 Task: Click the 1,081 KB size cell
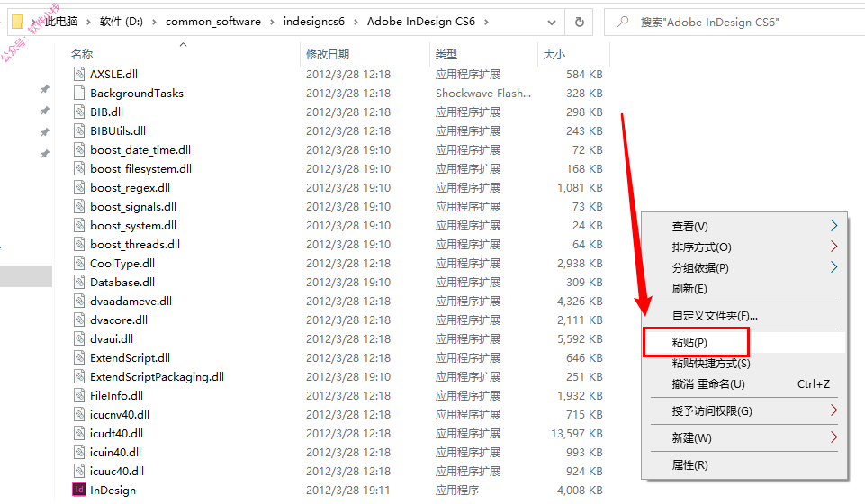point(580,187)
